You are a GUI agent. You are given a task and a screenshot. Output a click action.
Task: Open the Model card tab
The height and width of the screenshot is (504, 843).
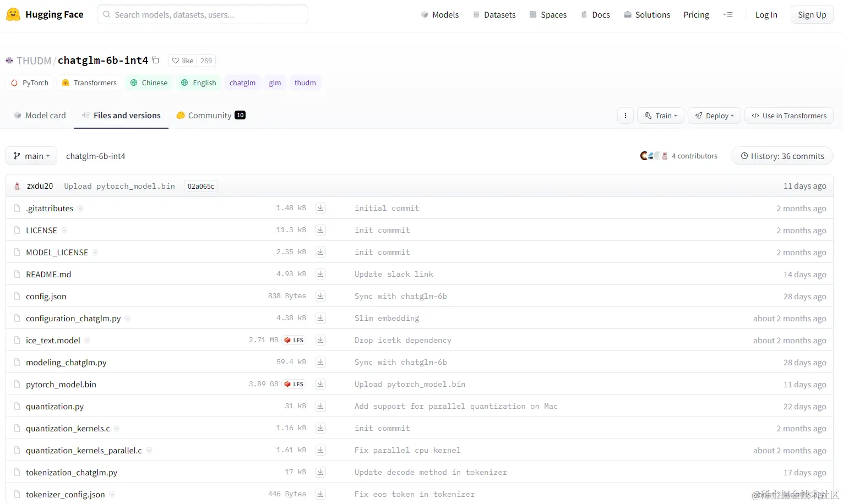(x=40, y=115)
